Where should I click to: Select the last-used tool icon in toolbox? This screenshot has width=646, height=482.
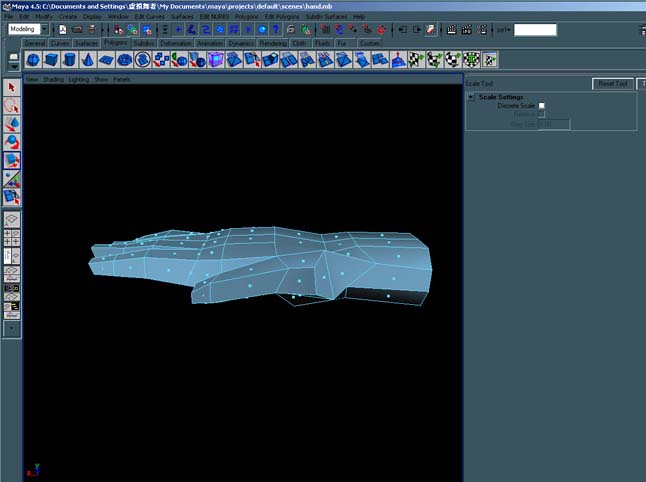point(12,197)
